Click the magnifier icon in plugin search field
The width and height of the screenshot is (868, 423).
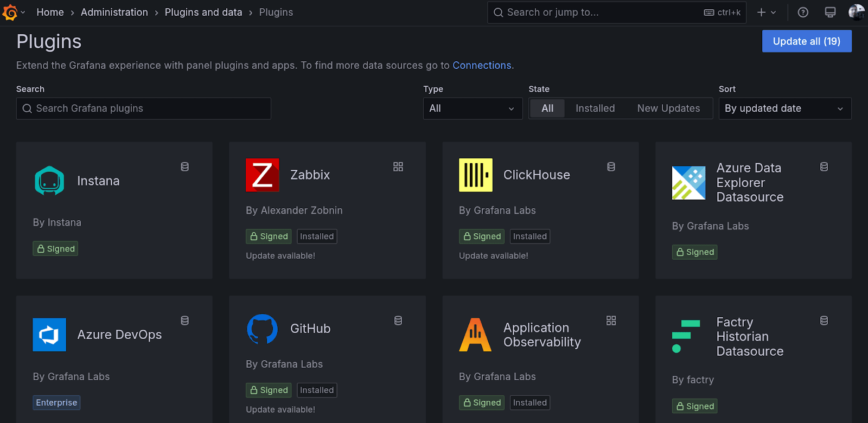(x=27, y=108)
